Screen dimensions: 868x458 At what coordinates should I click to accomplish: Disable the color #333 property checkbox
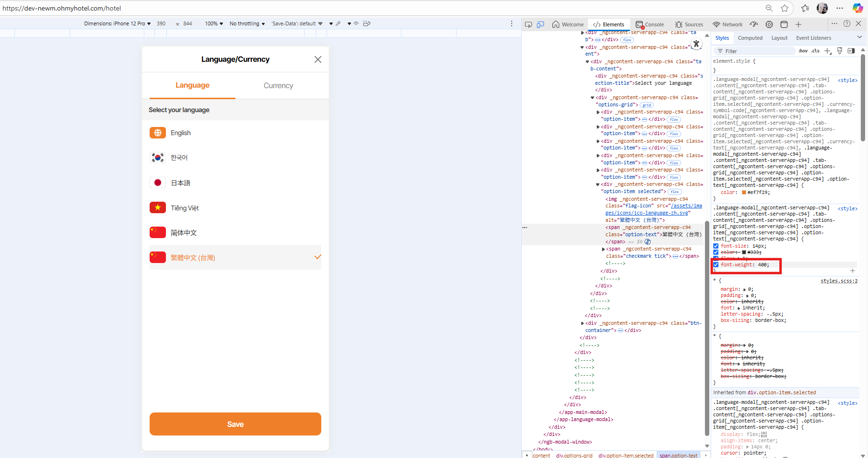pyautogui.click(x=716, y=252)
